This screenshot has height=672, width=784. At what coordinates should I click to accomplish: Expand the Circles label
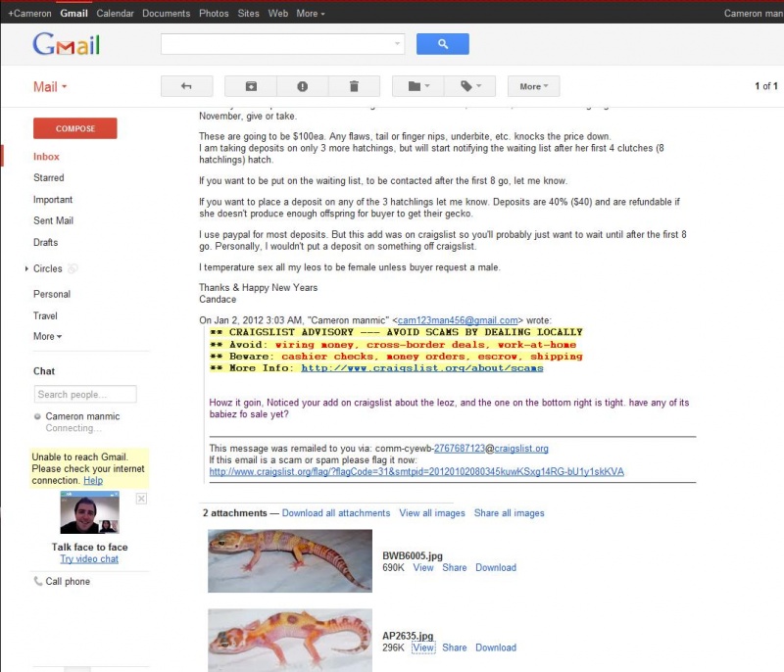tap(26, 268)
